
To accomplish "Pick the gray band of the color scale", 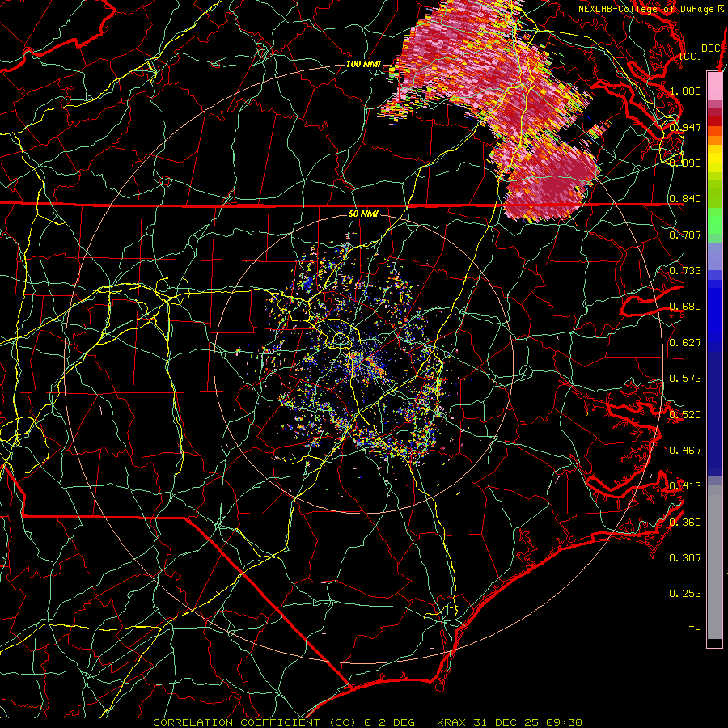I will pos(714,562).
